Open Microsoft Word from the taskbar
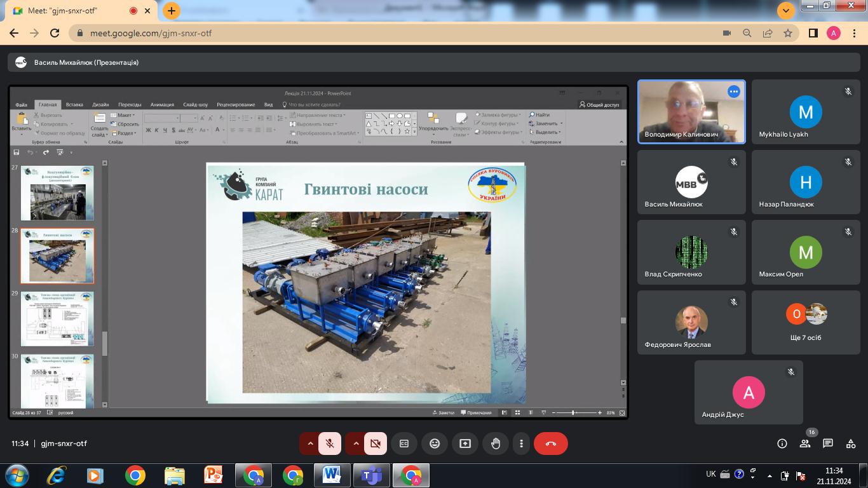Image resolution: width=868 pixels, height=488 pixels. (332, 475)
